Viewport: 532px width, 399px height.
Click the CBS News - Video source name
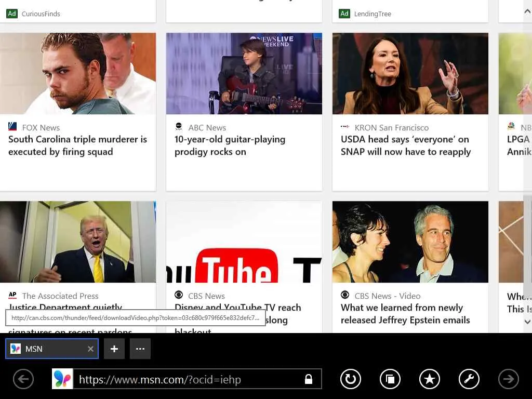coord(388,296)
